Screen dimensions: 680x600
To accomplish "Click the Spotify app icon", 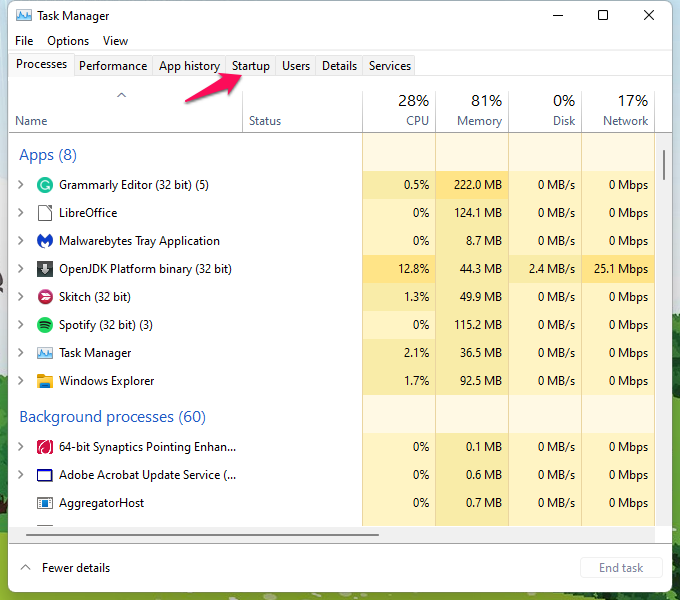I will [x=45, y=325].
